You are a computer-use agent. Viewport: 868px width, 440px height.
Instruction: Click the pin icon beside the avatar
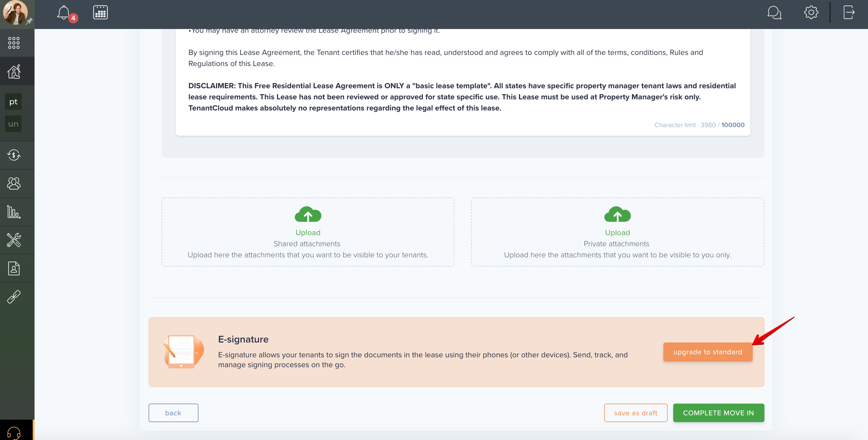click(29, 21)
